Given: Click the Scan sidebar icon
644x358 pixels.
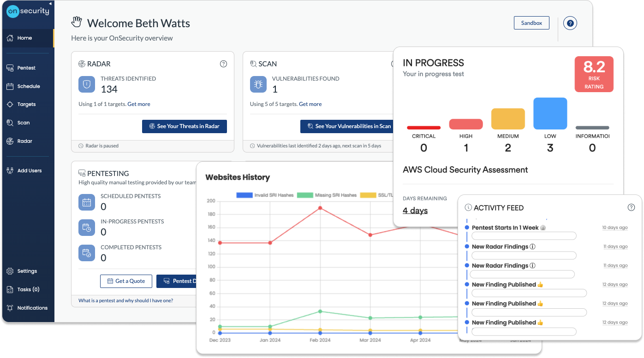Looking at the screenshot, I should 10,123.
